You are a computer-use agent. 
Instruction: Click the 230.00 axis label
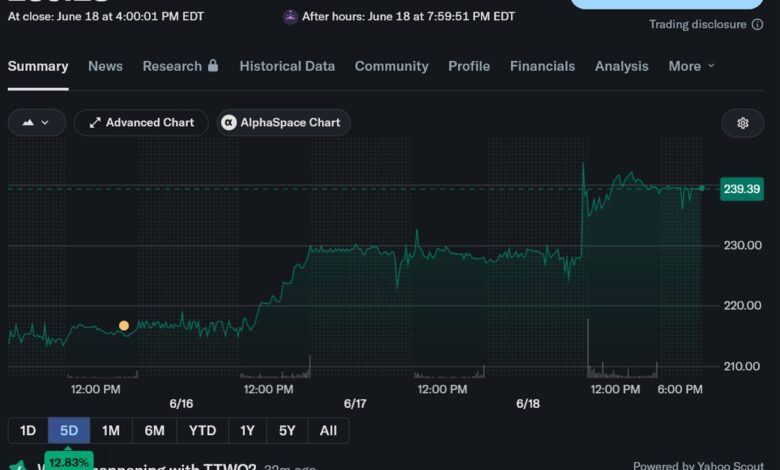(x=742, y=245)
